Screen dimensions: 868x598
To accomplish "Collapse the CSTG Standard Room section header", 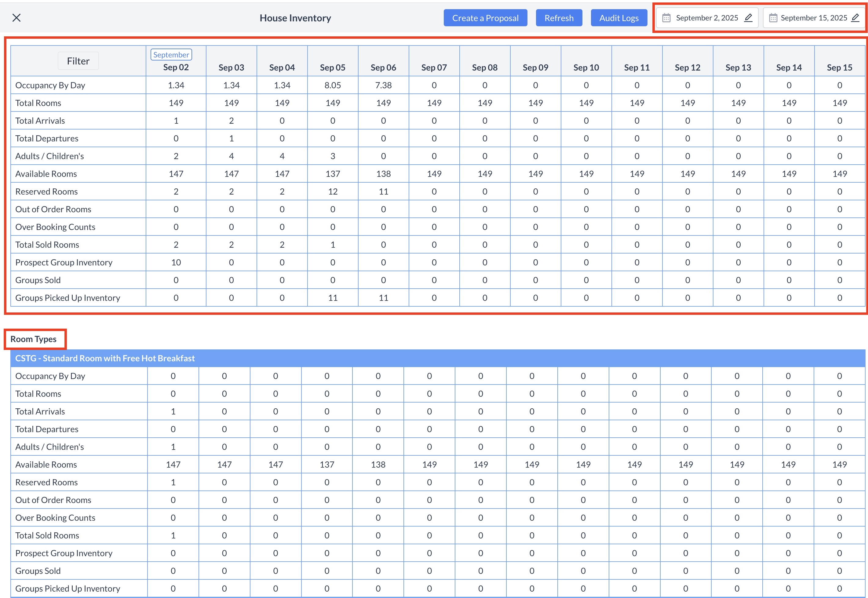I will (x=105, y=358).
